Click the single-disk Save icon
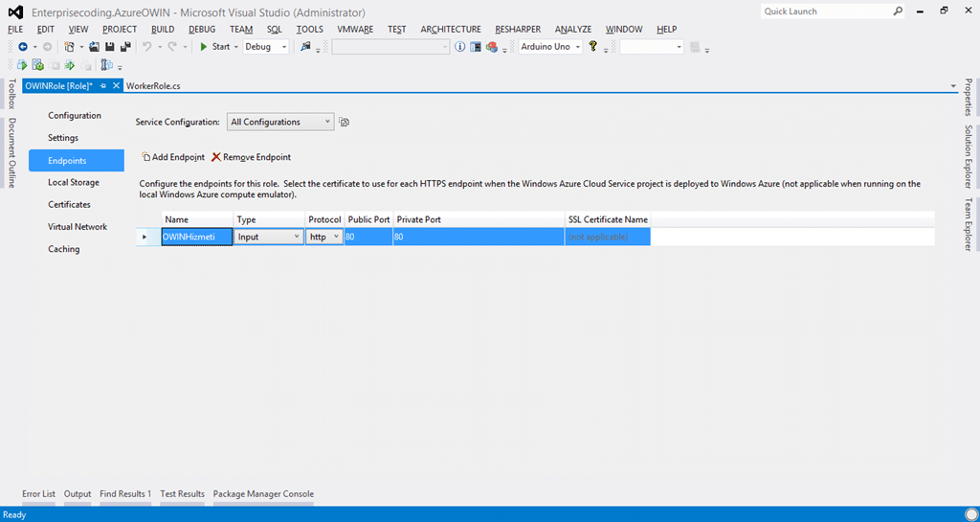Image resolution: width=980 pixels, height=522 pixels. [x=110, y=47]
